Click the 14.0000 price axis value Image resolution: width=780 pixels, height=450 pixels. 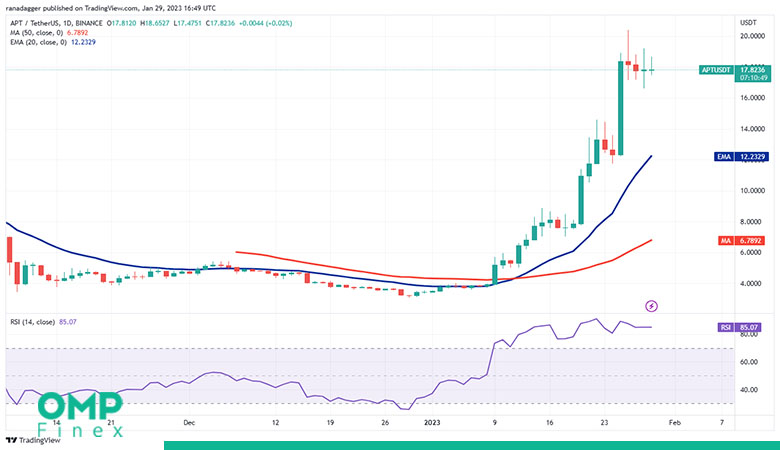pyautogui.click(x=752, y=129)
